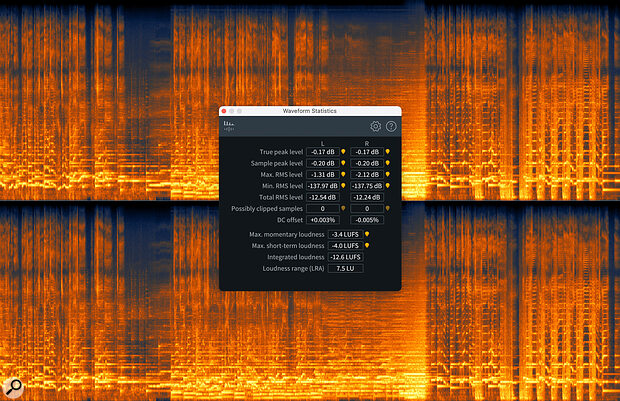Open the help question mark icon
Screen dimensions: 620x401
pyautogui.click(x=391, y=127)
